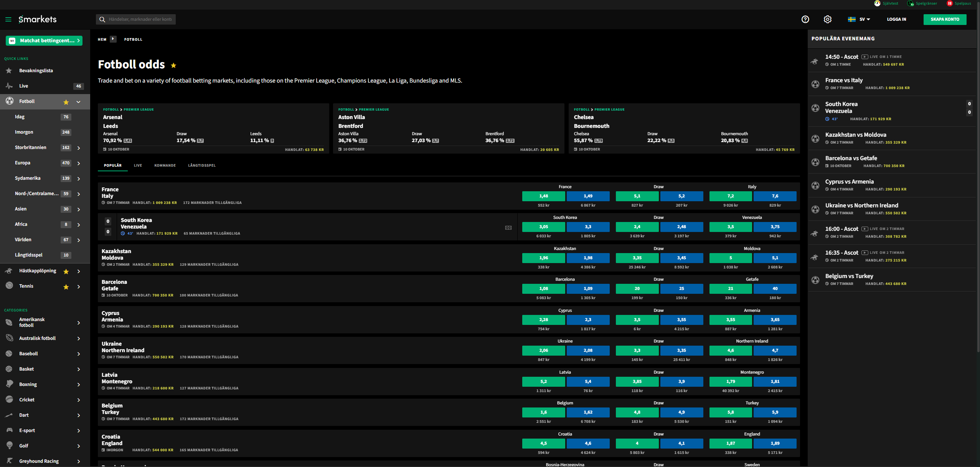Open the hamburger menu icon
980x467 pixels.
(x=8, y=19)
